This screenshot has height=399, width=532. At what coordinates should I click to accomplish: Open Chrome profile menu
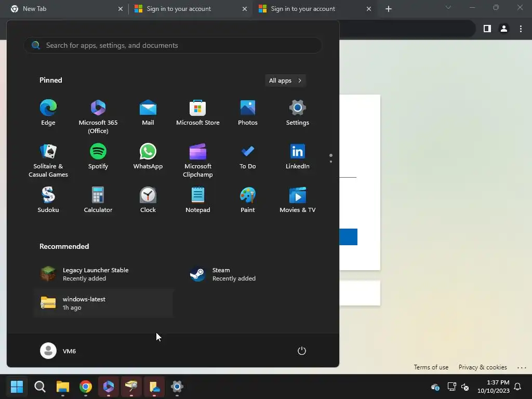(x=504, y=29)
